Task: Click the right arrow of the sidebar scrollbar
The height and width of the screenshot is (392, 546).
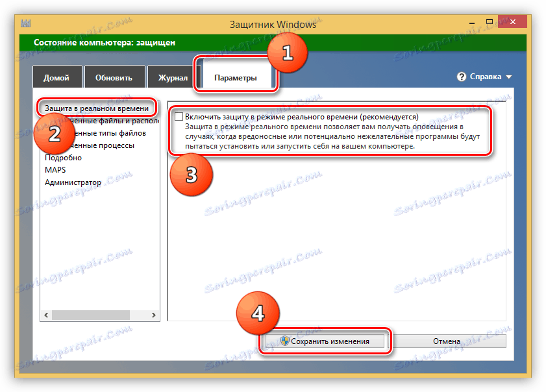Action: click(x=154, y=315)
